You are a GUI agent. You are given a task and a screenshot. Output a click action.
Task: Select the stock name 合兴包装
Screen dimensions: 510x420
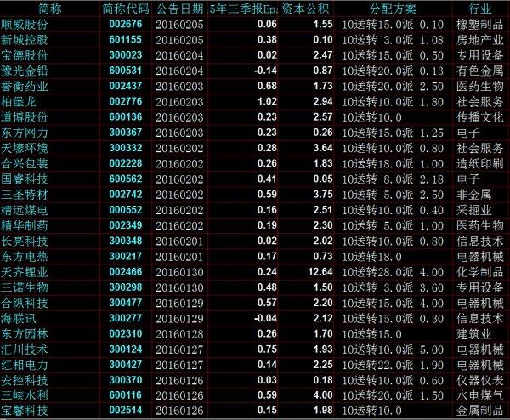tap(25, 163)
